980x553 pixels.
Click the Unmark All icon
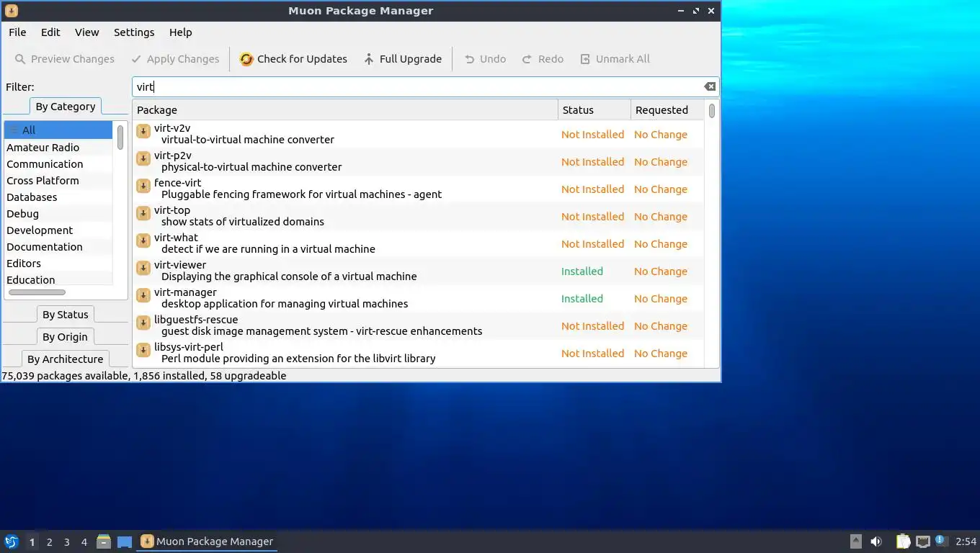point(585,59)
